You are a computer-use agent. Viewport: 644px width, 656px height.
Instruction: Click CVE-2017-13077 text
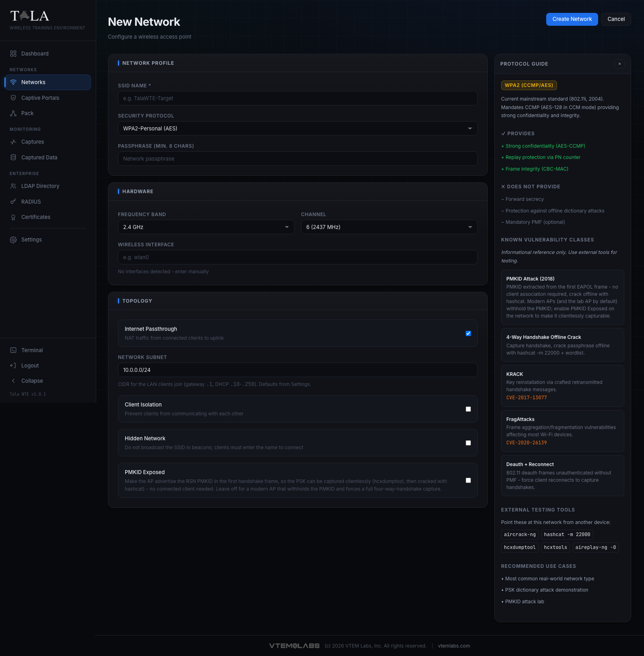[x=526, y=398]
